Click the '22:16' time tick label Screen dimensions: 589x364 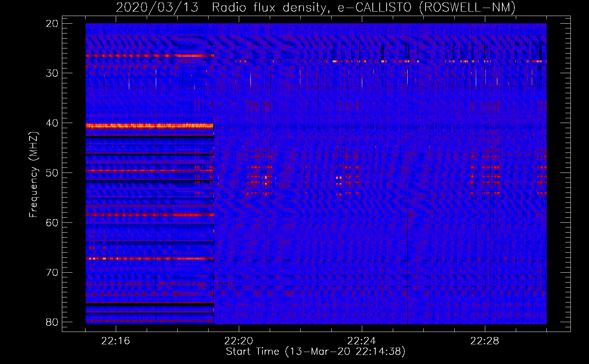[116, 341]
